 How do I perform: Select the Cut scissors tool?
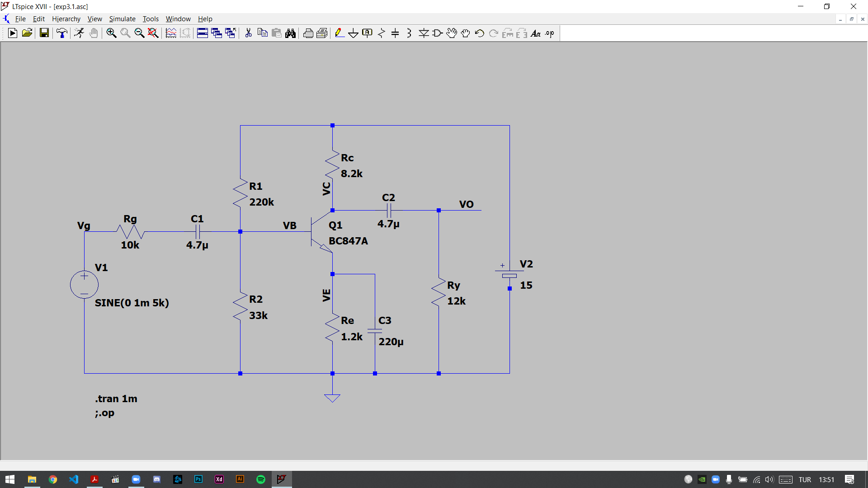[x=248, y=33]
